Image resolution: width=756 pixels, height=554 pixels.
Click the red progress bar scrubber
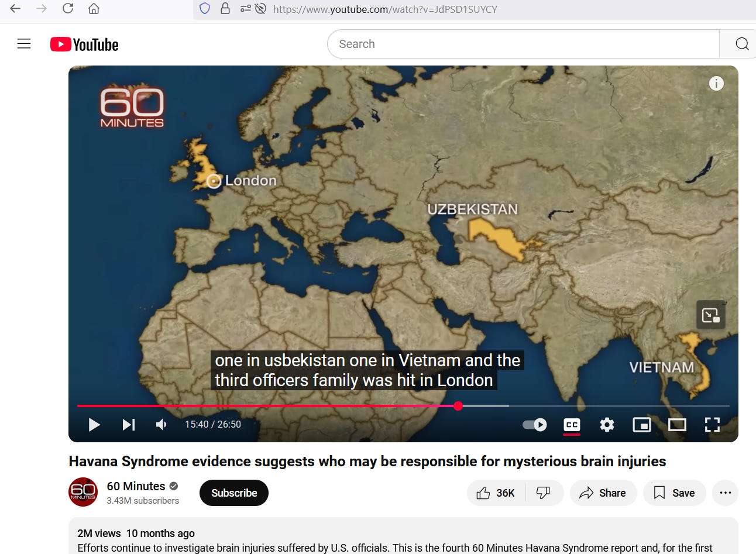point(458,406)
